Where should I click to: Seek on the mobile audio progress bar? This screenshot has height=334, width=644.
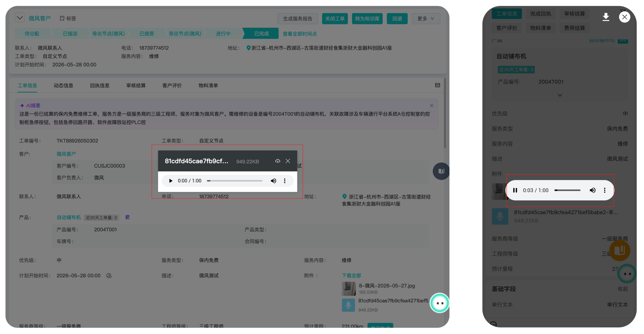pos(567,190)
